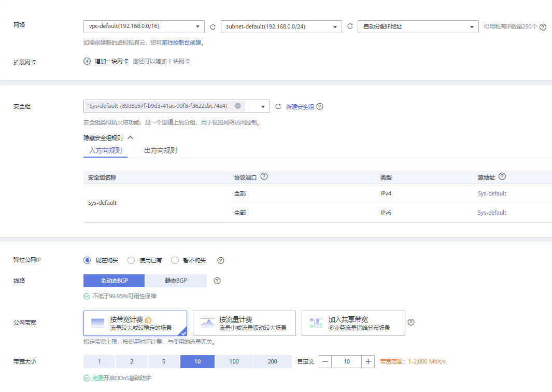Click the 安全组名称 column header
The width and height of the screenshot is (552, 392).
pos(157,177)
